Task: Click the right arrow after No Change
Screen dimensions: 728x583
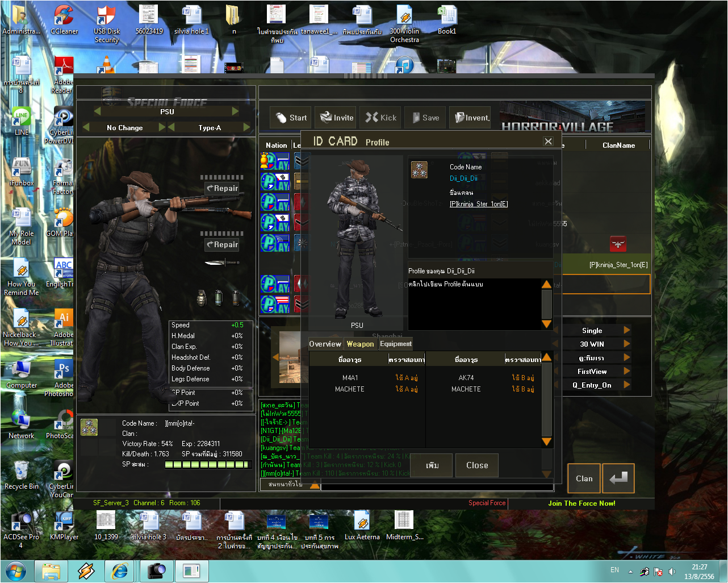Action: click(x=162, y=127)
